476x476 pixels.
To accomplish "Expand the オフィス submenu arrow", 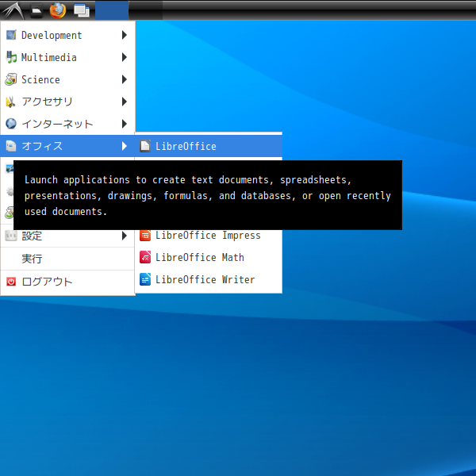I will [x=125, y=146].
